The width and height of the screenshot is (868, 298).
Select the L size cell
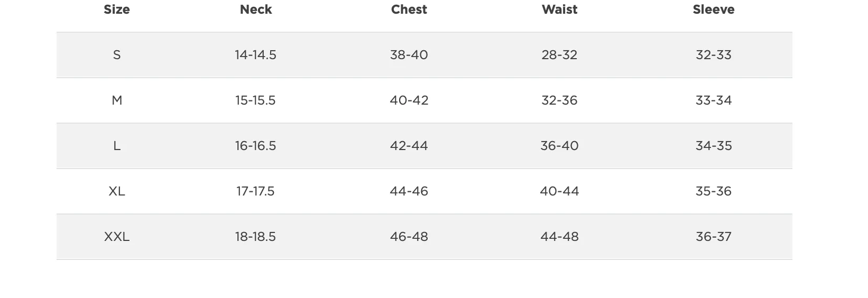tap(117, 146)
